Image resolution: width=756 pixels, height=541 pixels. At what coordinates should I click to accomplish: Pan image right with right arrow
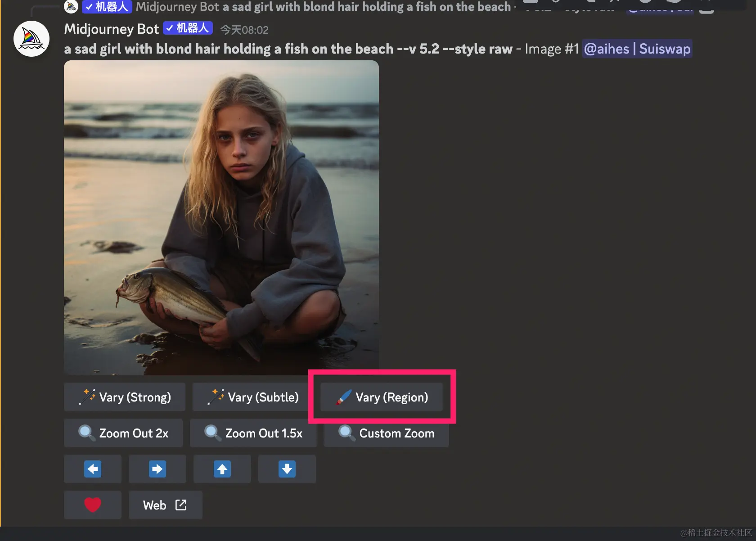[x=157, y=469]
